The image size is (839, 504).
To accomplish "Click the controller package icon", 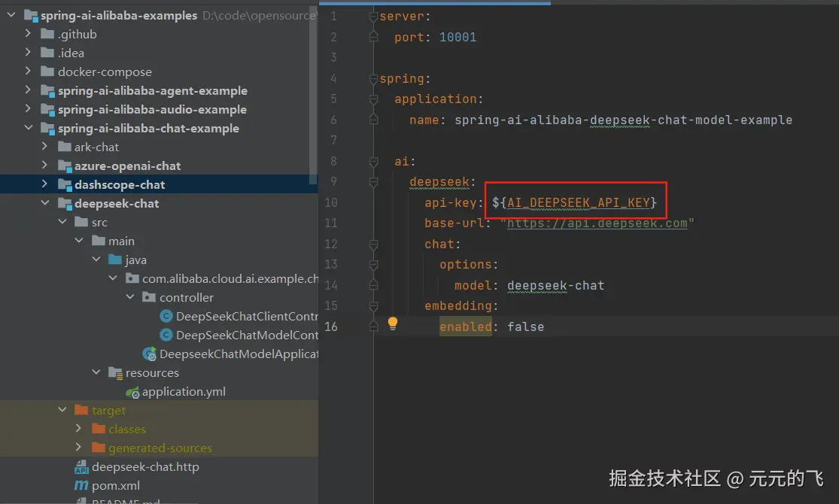I will pyautogui.click(x=149, y=297).
